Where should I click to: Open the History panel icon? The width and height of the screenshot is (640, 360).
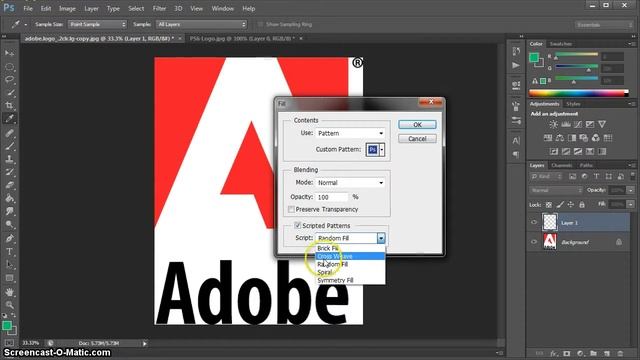click(x=516, y=51)
